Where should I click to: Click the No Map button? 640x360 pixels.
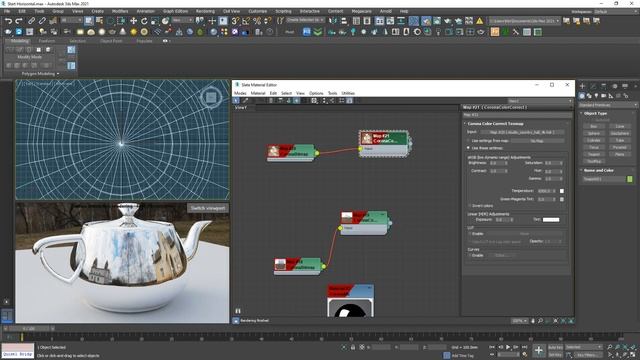coord(537,140)
